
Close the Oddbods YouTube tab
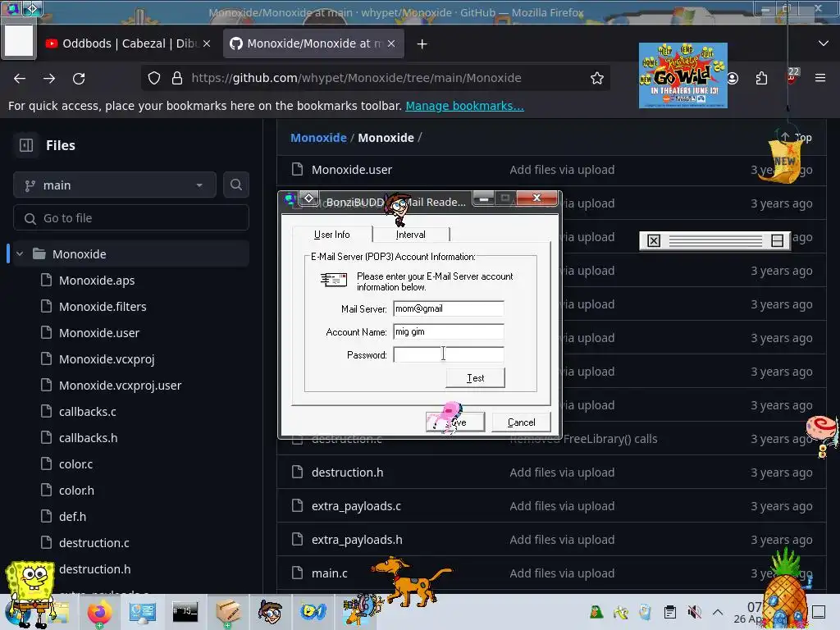pyautogui.click(x=207, y=43)
